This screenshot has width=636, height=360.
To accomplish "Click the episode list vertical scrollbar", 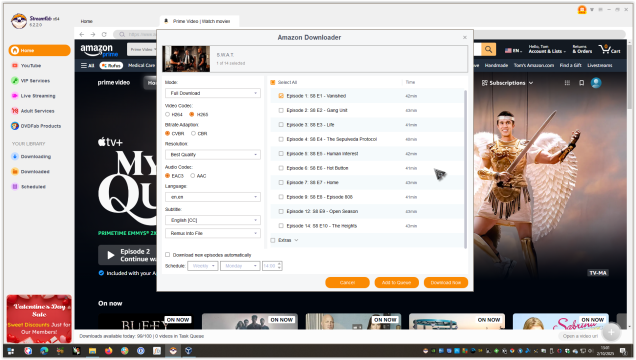I will tap(465, 169).
